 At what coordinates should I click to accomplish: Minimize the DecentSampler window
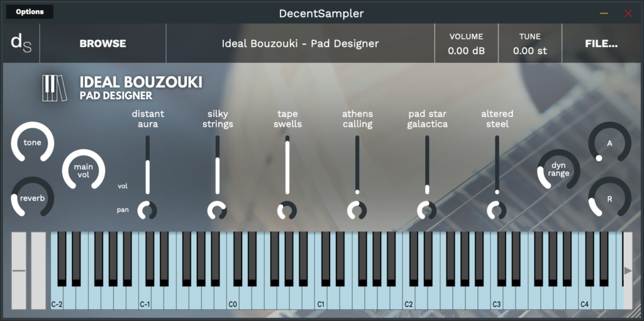click(x=604, y=13)
